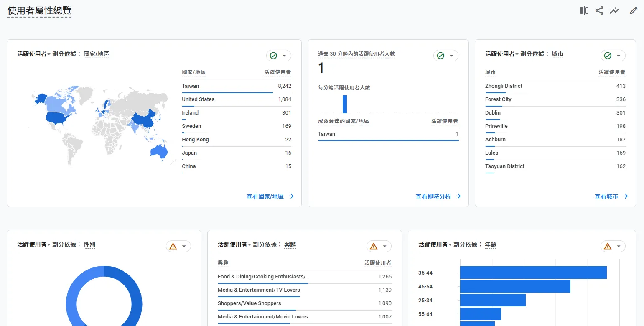Open the 活躍使用者 metric dropdown on the gender card
The width and height of the screenshot is (644, 326).
coord(34,244)
